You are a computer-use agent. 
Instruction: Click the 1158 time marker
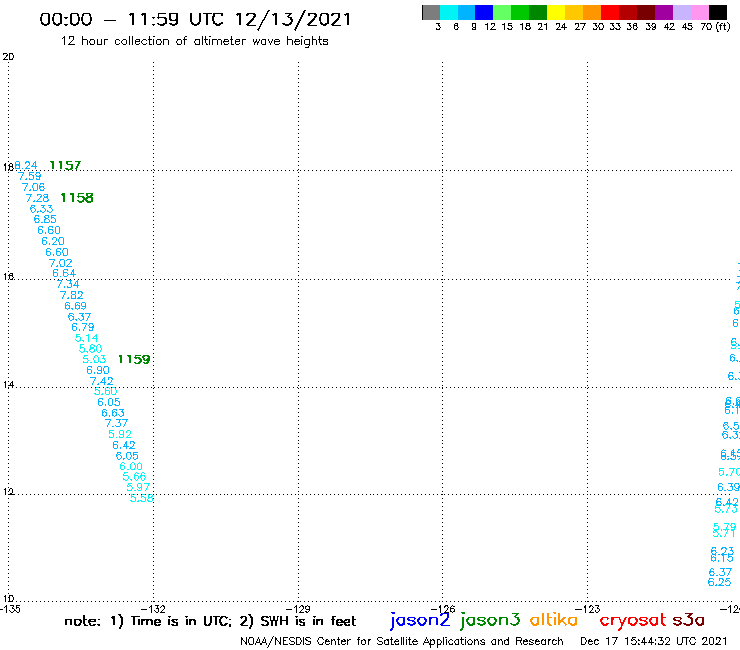77,198
